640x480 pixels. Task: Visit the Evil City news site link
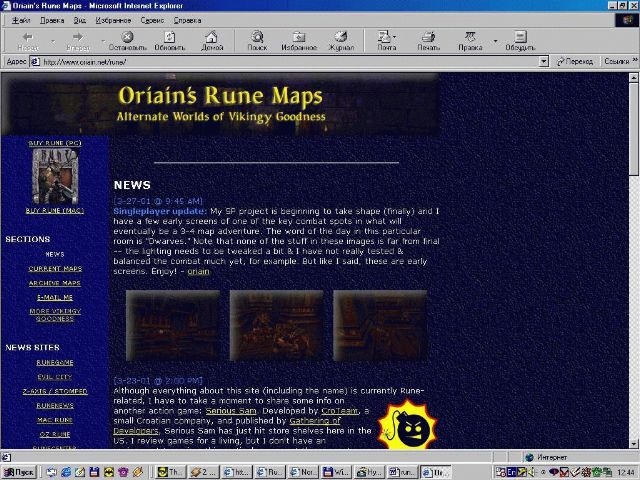(x=55, y=377)
